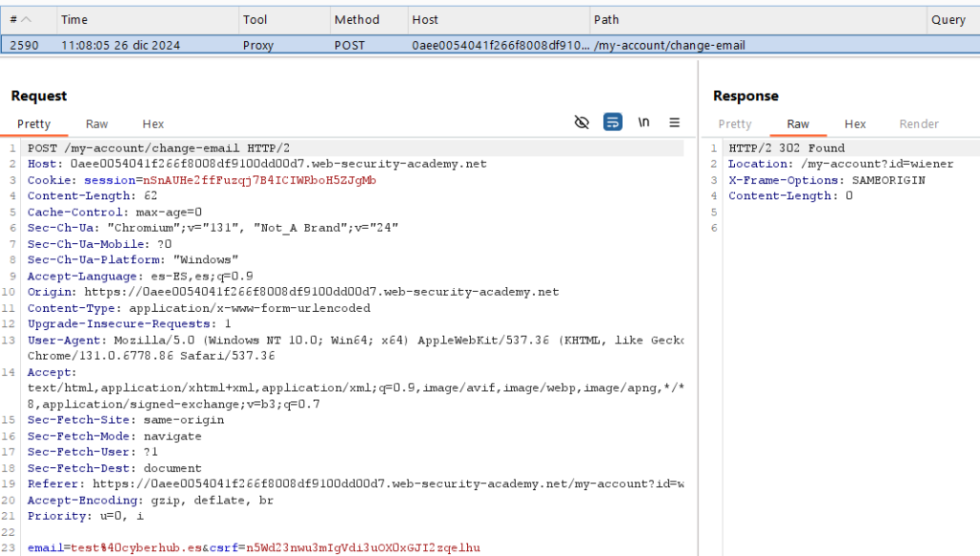Click the Host header line in request

(256, 164)
